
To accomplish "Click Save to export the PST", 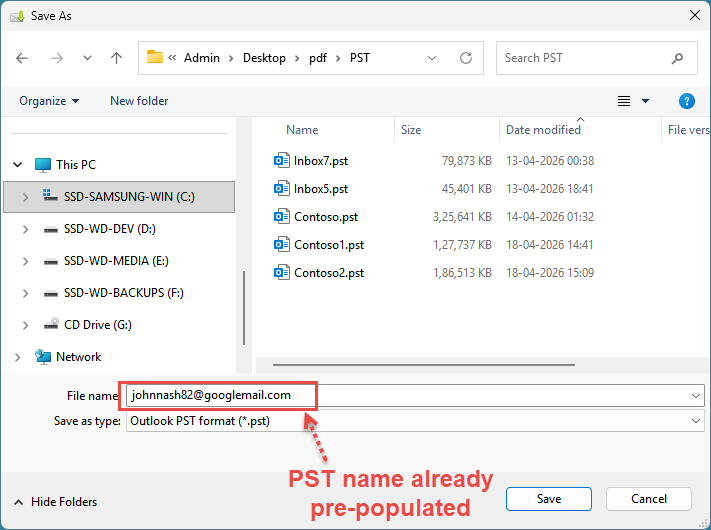I will (549, 499).
